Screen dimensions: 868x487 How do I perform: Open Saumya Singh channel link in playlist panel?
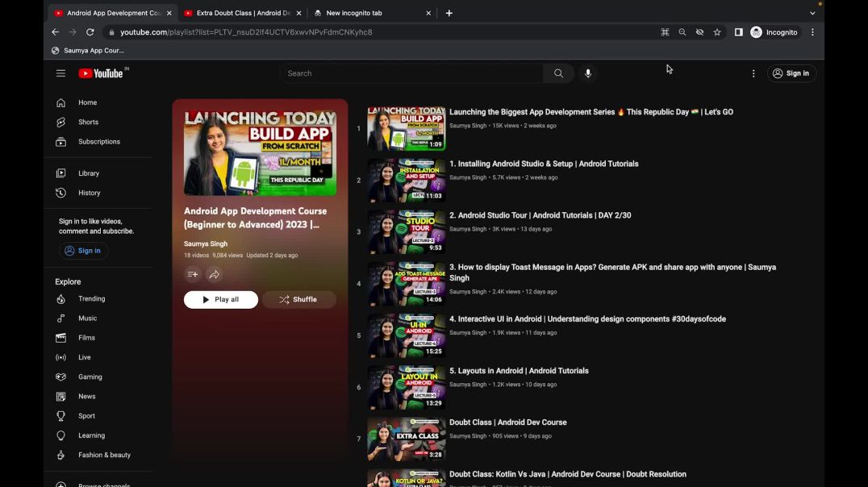[x=206, y=243]
